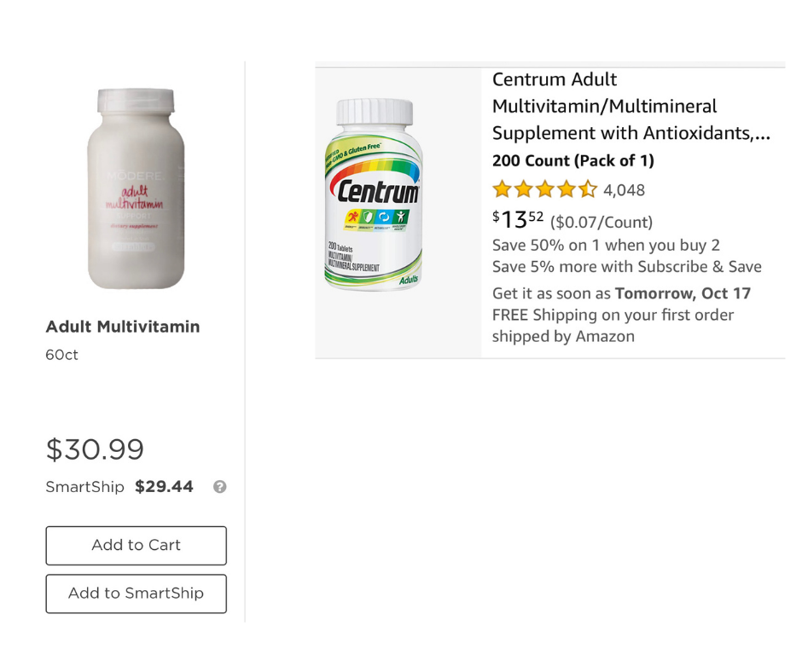Open the Centrum bottle product image
The height and width of the screenshot is (672, 802).
[x=374, y=194]
